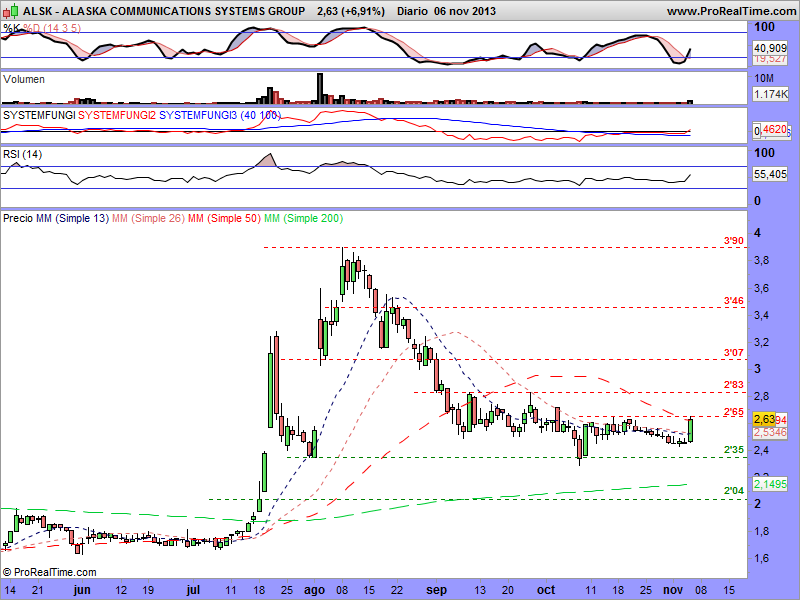Click the 1,8 tick on the price scale

pyautogui.click(x=762, y=531)
